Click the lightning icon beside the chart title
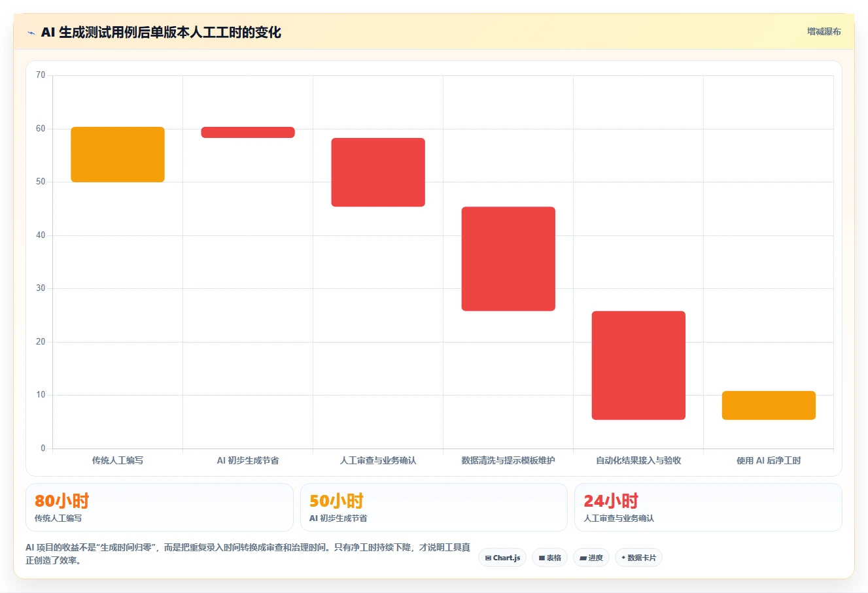 pos(31,33)
